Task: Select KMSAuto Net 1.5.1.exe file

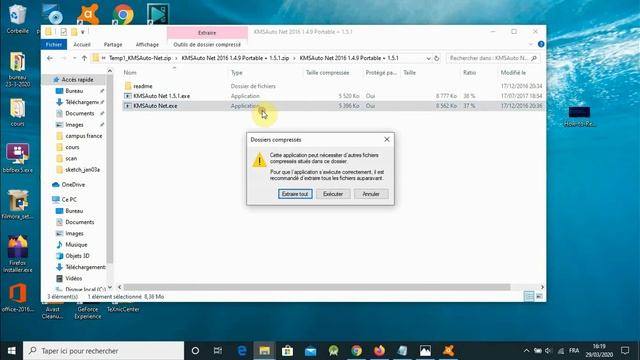Action: (x=161, y=96)
